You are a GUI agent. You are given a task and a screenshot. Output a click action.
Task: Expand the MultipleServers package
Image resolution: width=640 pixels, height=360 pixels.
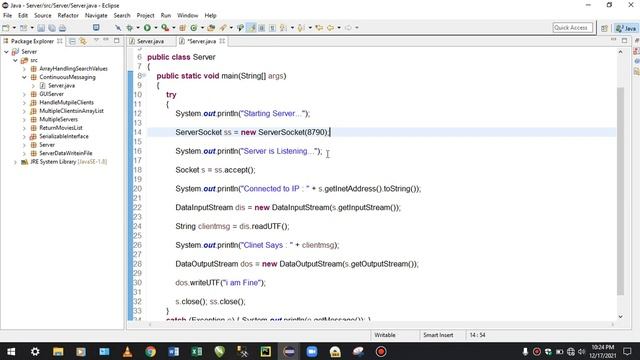(24, 120)
